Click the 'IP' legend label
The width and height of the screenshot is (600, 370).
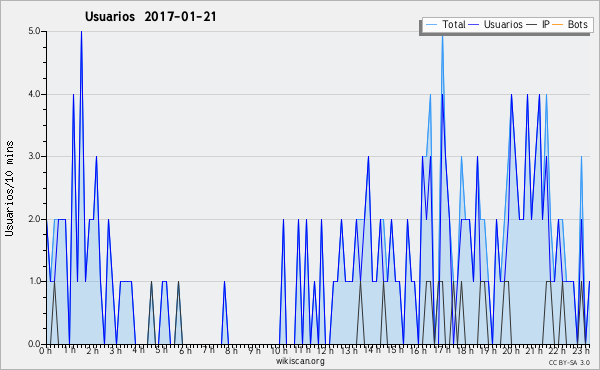tap(546, 24)
